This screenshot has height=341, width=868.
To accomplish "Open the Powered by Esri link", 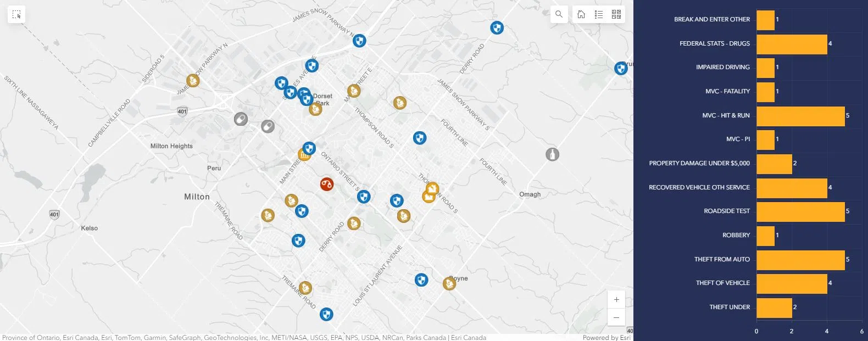I will [607, 337].
